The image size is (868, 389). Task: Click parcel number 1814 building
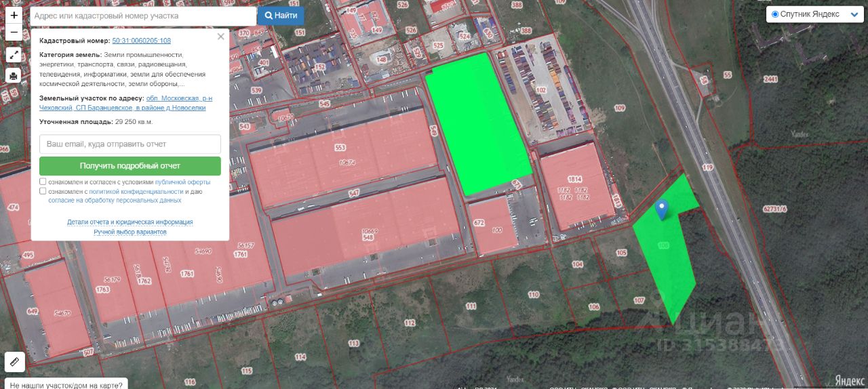[x=574, y=179]
